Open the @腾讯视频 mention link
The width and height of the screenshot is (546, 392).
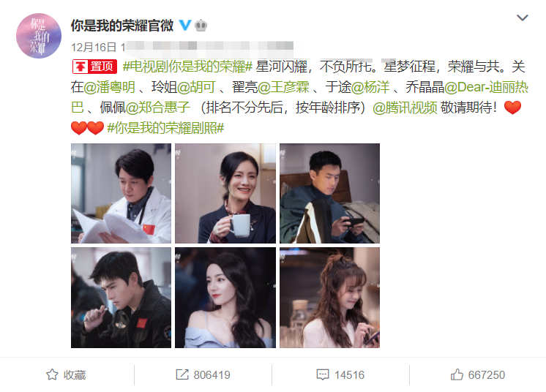(405, 108)
